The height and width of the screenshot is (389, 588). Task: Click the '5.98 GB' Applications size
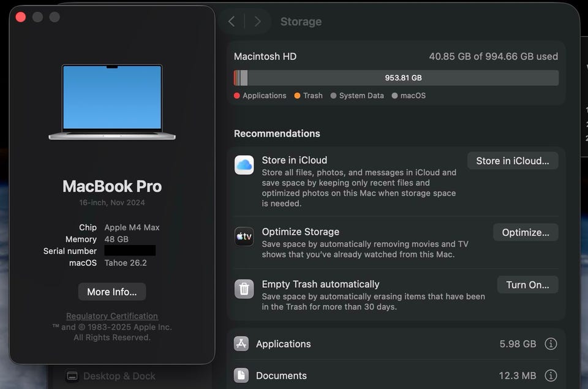518,344
